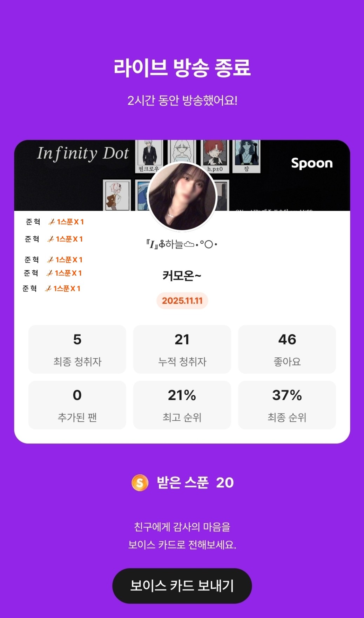Select the 잠 character portrait

[247, 155]
